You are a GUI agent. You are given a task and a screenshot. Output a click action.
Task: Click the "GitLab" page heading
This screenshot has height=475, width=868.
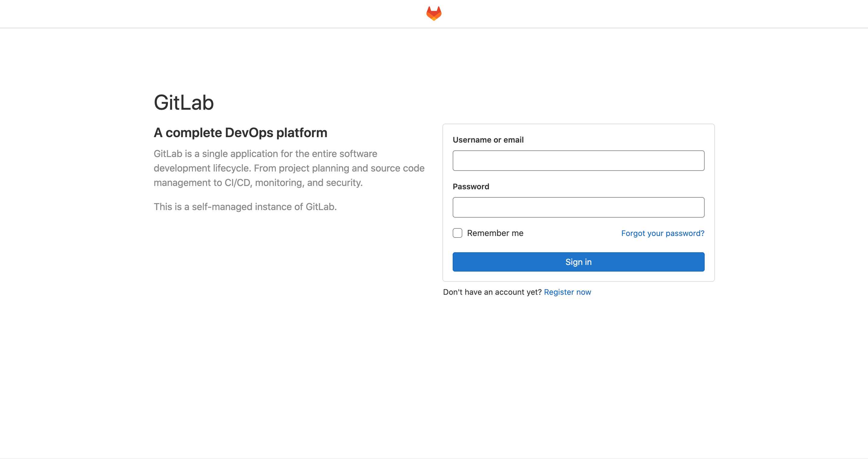(x=184, y=102)
